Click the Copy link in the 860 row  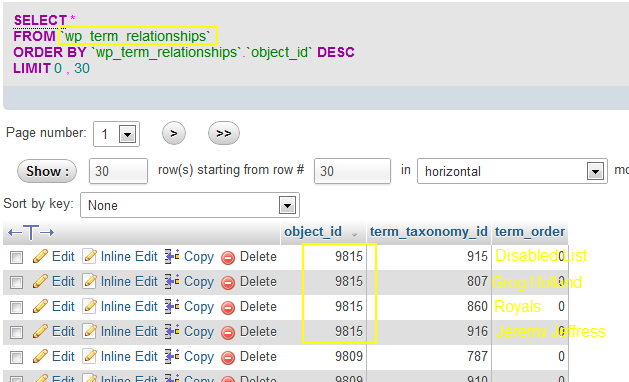click(199, 307)
